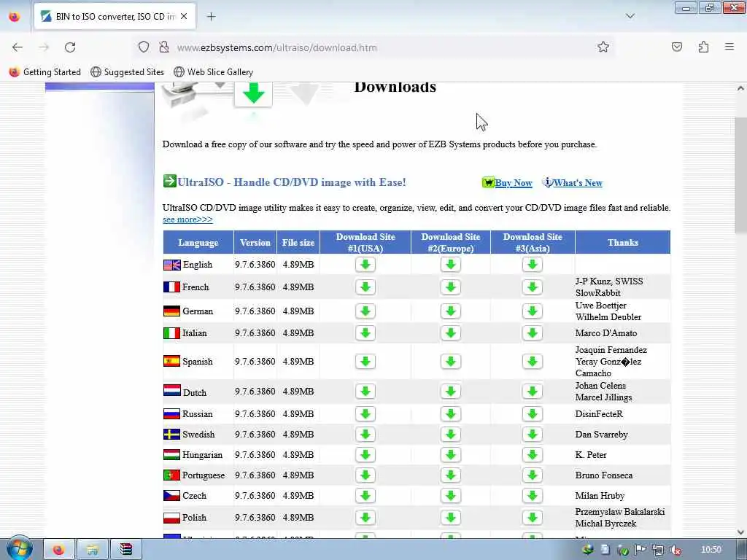
Task: Go back to previous page
Action: 18,47
